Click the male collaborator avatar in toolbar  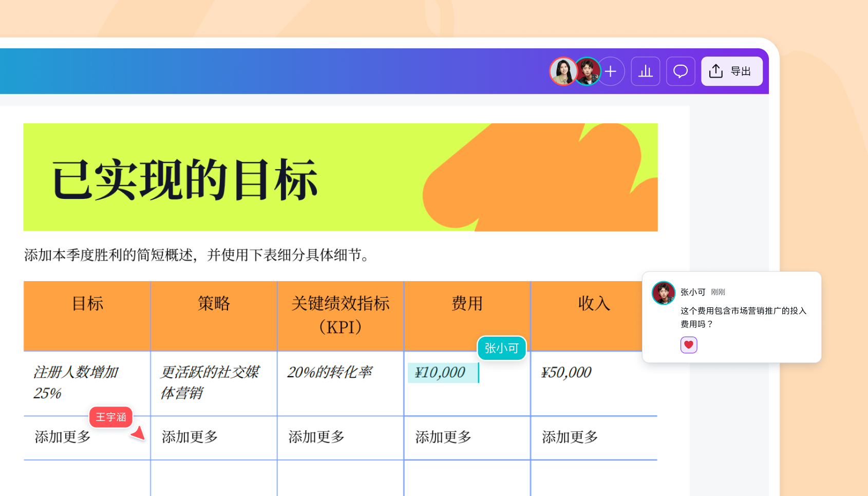(x=588, y=71)
